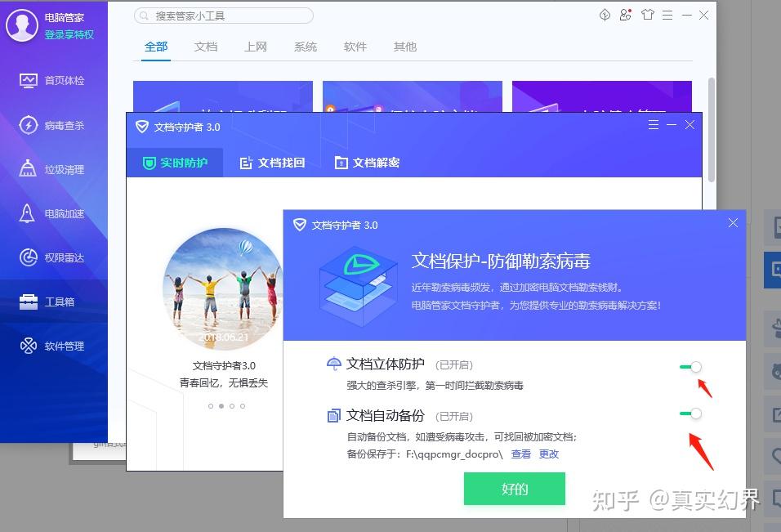Screen dimensions: 781x532
Task: Select the first carousel dot
Action: (211, 406)
